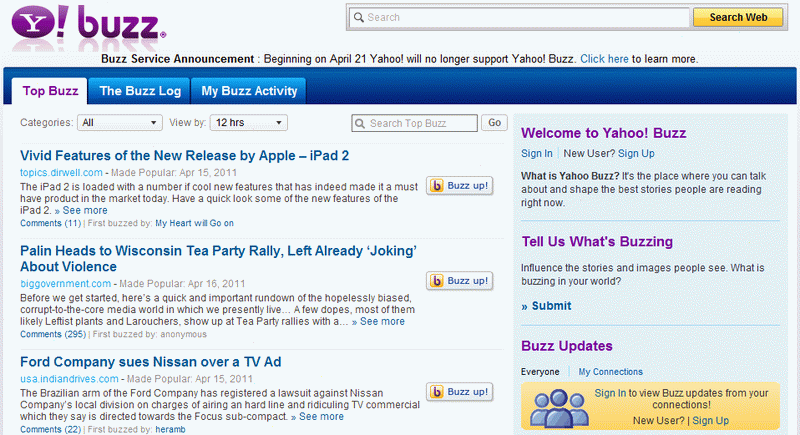The image size is (800, 435).
Task: Click the 'Welcome to Yahoo! Buzz' heading
Action: tap(604, 133)
